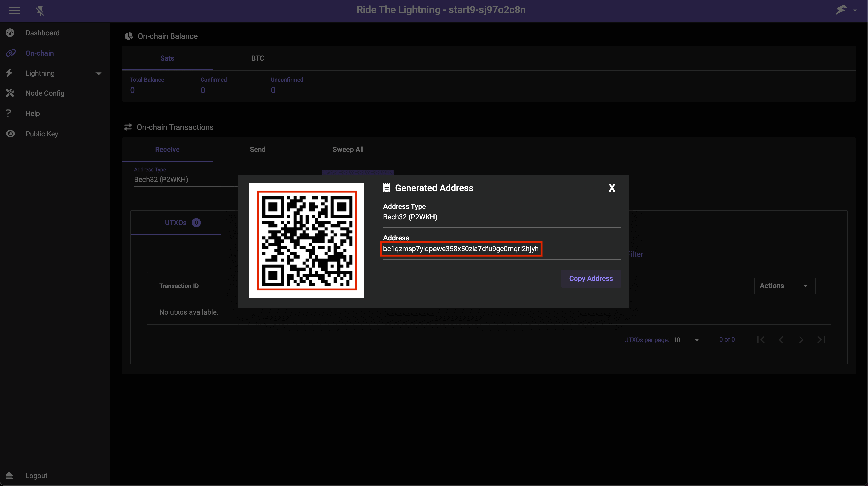The width and height of the screenshot is (868, 486).
Task: Show the Public Key using the eye icon
Action: [x=10, y=134]
